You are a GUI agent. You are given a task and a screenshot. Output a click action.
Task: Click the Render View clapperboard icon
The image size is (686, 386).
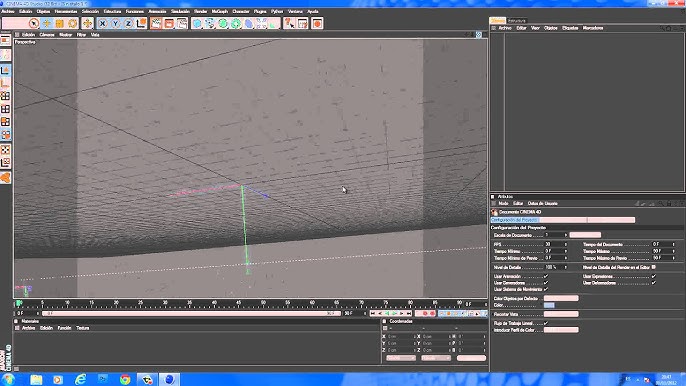tap(156, 23)
